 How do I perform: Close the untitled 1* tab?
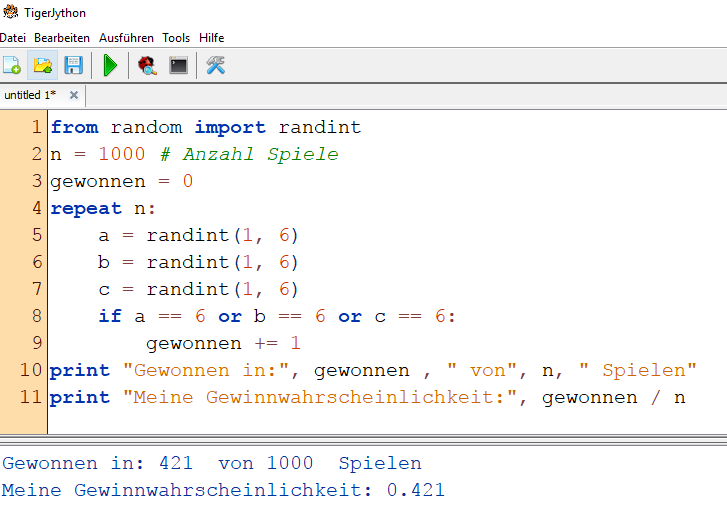(73, 95)
